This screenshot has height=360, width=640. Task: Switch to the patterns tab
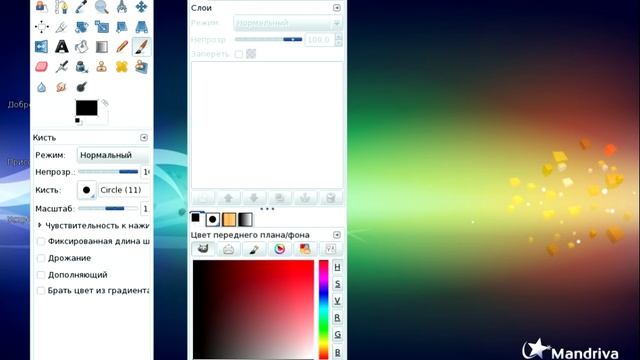coord(229,220)
